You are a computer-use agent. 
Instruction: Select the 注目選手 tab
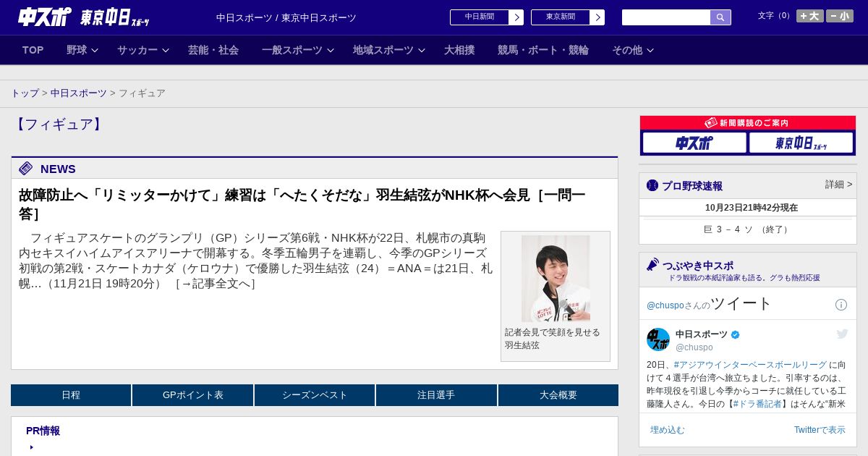(x=436, y=395)
